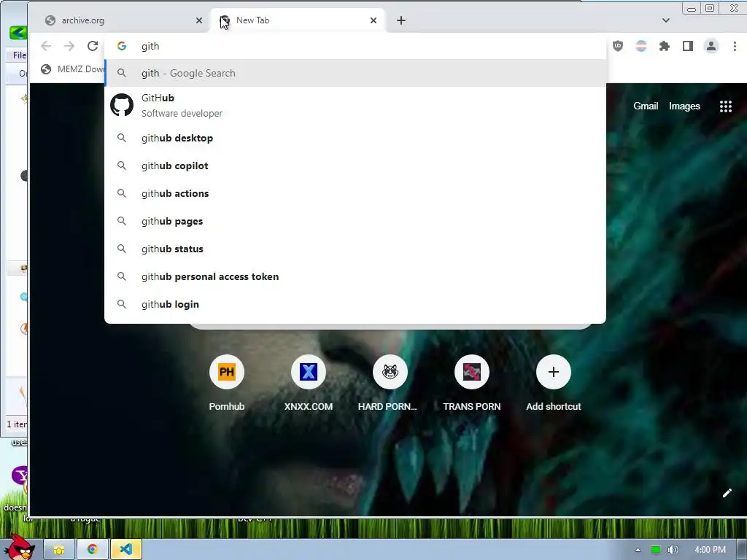Click the striped round extension icon
The width and height of the screenshot is (747, 560).
[x=641, y=46]
